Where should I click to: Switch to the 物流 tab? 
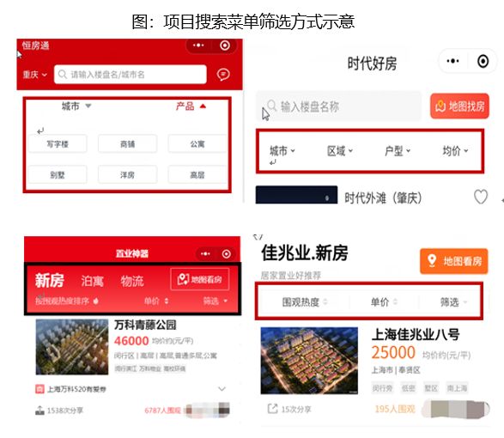[132, 281]
